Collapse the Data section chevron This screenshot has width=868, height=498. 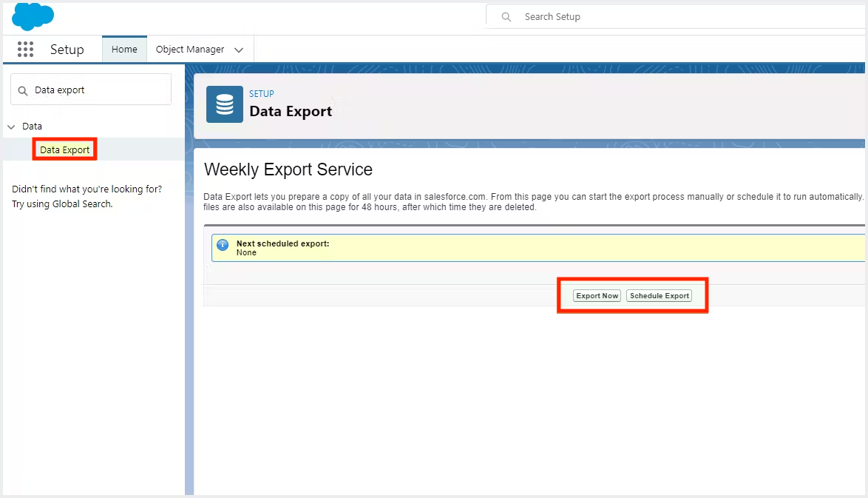point(11,127)
